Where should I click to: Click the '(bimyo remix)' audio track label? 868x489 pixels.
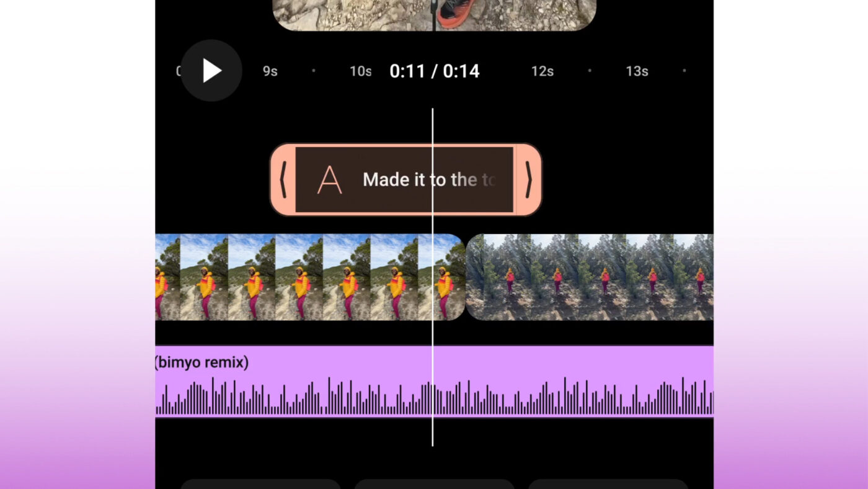[x=201, y=362]
